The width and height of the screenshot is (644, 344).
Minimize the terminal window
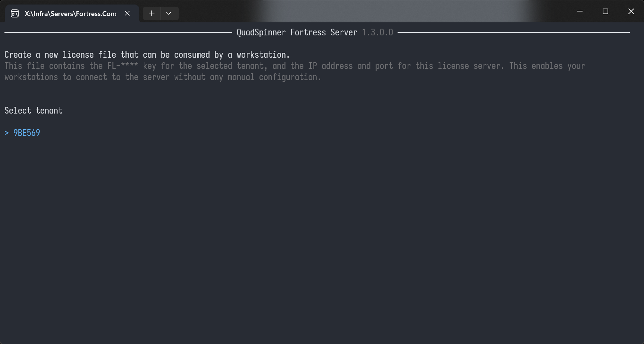(x=580, y=12)
